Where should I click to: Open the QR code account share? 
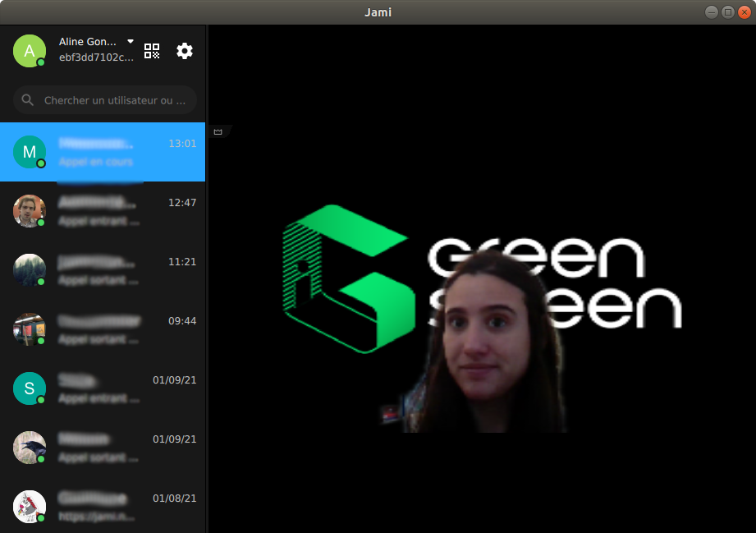[152, 51]
